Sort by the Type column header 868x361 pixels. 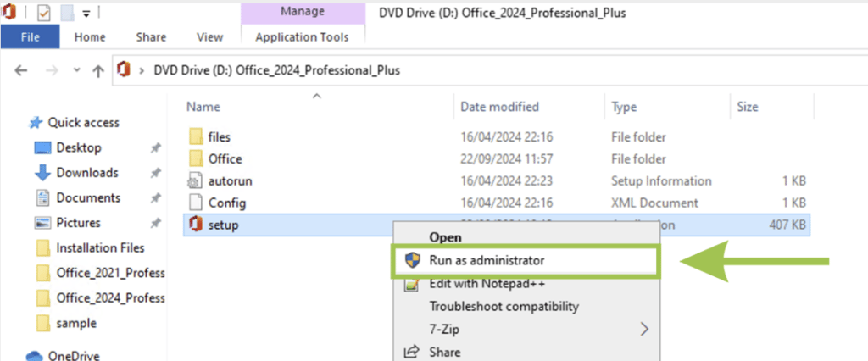pos(624,107)
